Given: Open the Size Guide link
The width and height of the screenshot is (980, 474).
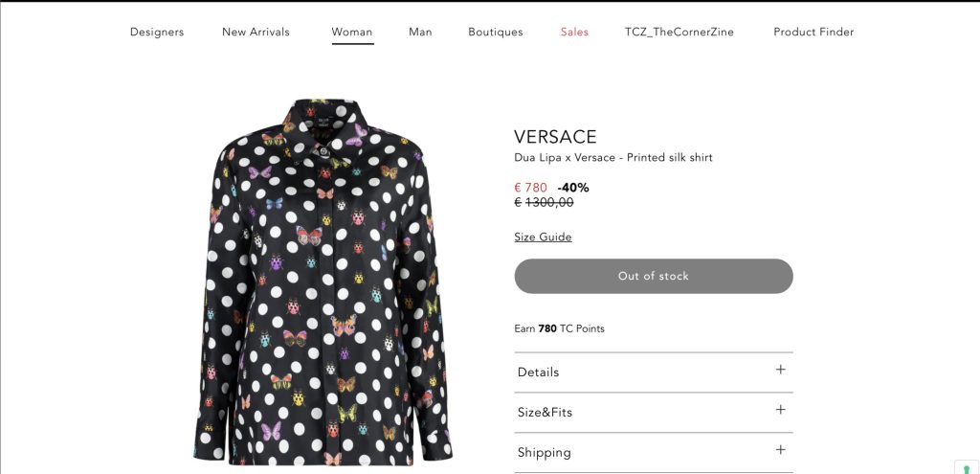Looking at the screenshot, I should tap(543, 237).
